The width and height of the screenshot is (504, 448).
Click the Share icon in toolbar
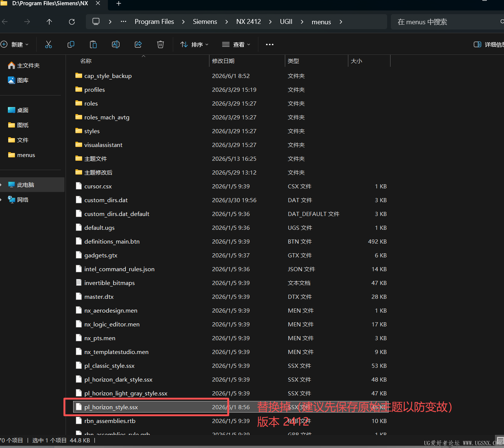coord(138,44)
